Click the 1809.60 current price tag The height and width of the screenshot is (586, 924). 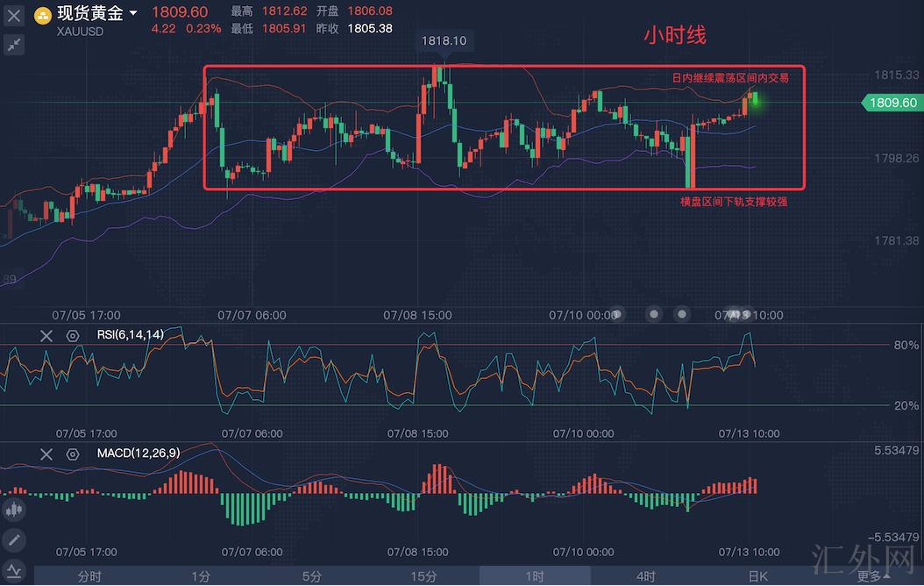pos(892,103)
